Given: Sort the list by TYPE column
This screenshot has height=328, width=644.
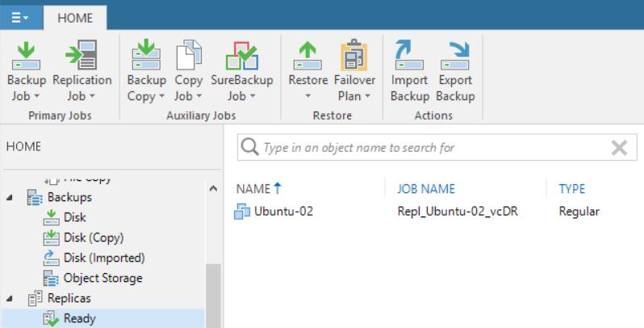Looking at the screenshot, I should 571,189.
